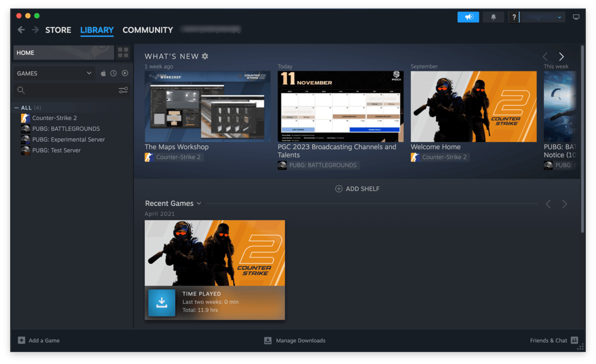
Task: Open Manage Downloads
Action: coord(295,340)
